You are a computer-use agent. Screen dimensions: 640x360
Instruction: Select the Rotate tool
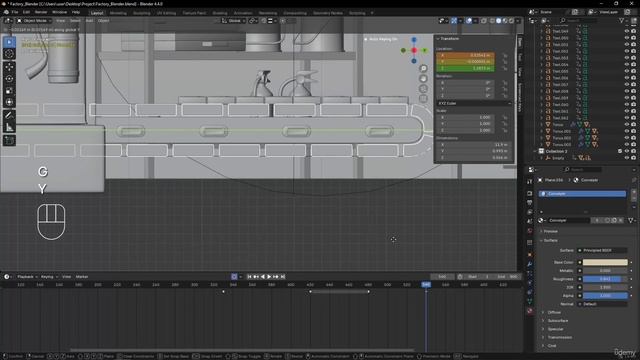tap(9, 79)
